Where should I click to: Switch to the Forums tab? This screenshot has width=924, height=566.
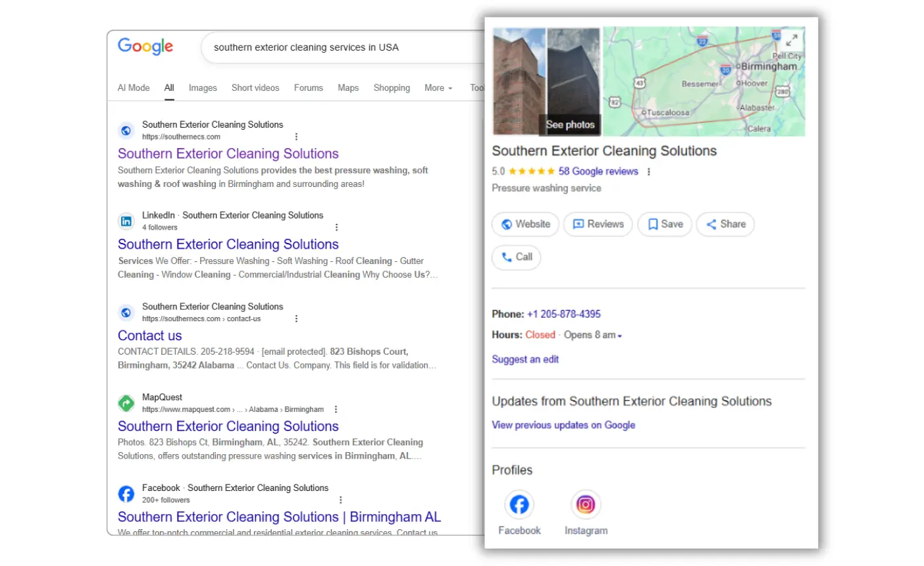pos(309,88)
